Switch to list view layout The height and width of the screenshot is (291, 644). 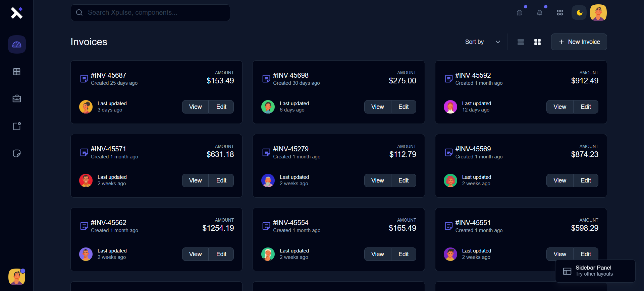click(521, 42)
